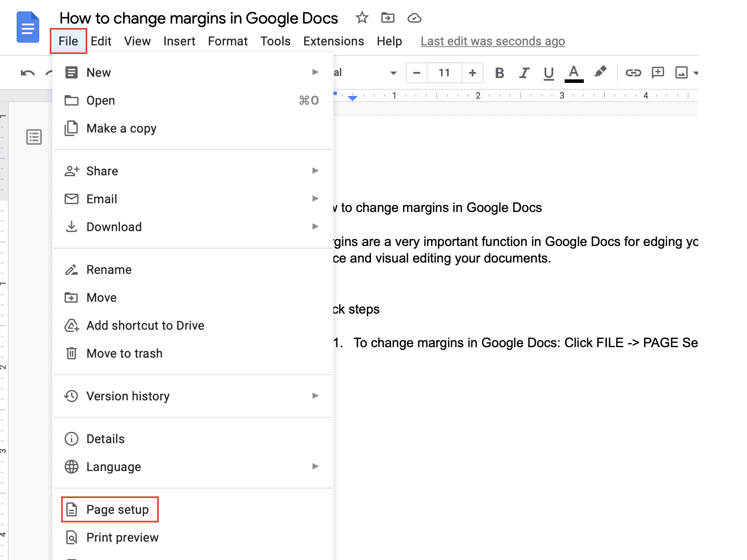747x560 pixels.
Task: Add a comment via toolbar icon
Action: point(658,73)
